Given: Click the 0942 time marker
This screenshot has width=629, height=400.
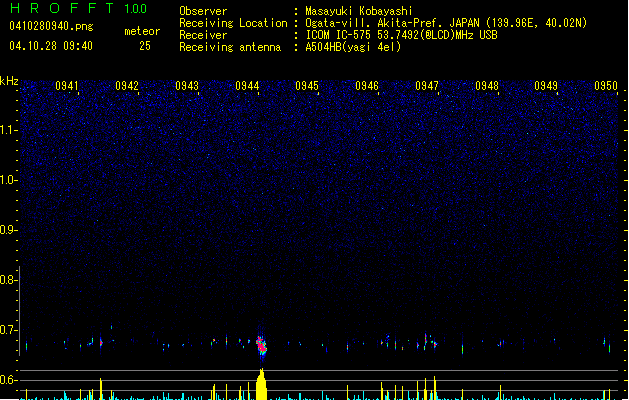Looking at the screenshot, I should [127, 86].
